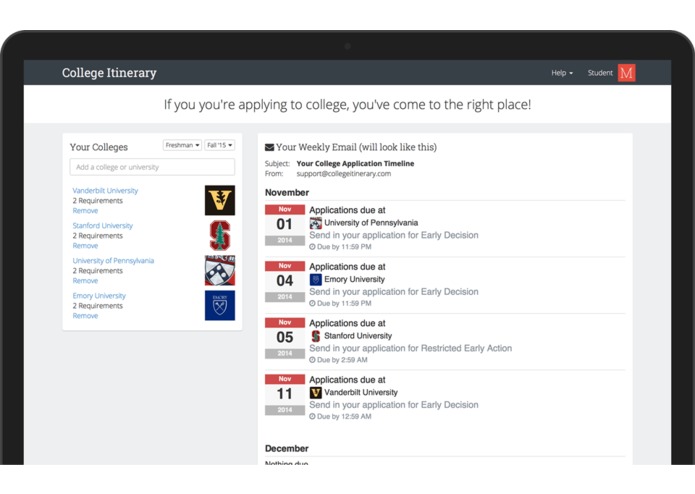Click the November month heading
This screenshot has height=494, width=695.
pos(287,193)
